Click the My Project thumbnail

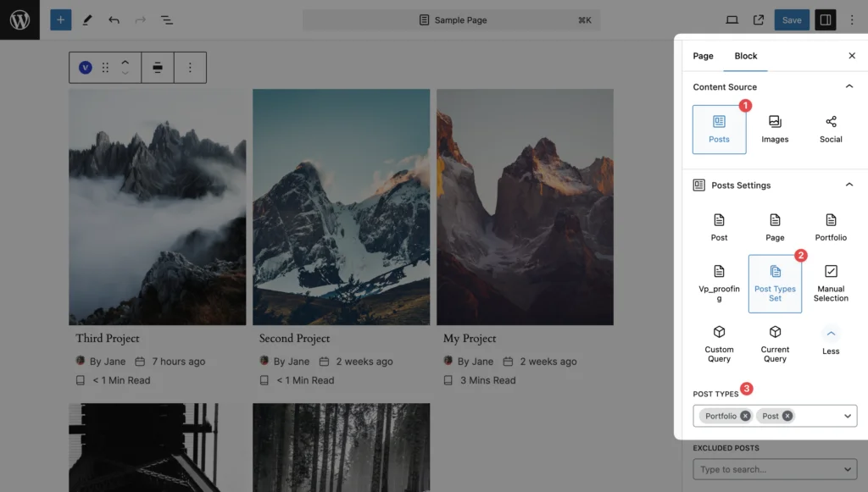coord(525,207)
